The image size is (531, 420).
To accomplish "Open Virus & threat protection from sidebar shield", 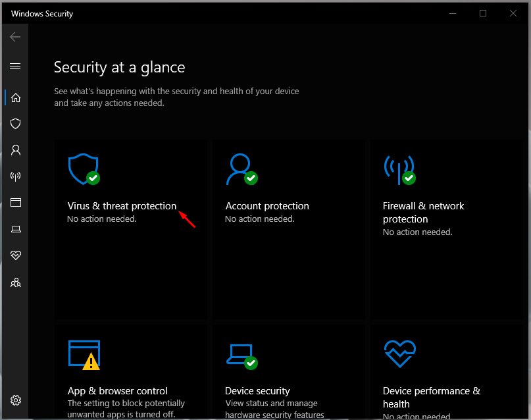I will [x=16, y=124].
